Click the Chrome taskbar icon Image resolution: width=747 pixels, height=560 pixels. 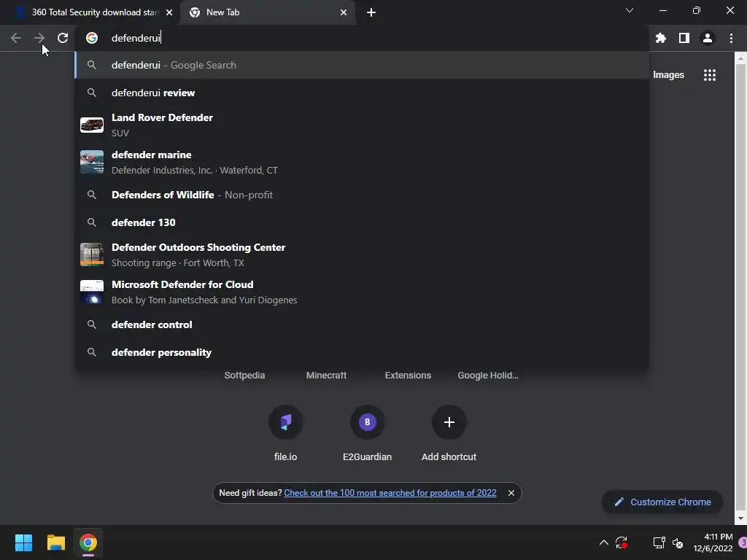coord(88,542)
